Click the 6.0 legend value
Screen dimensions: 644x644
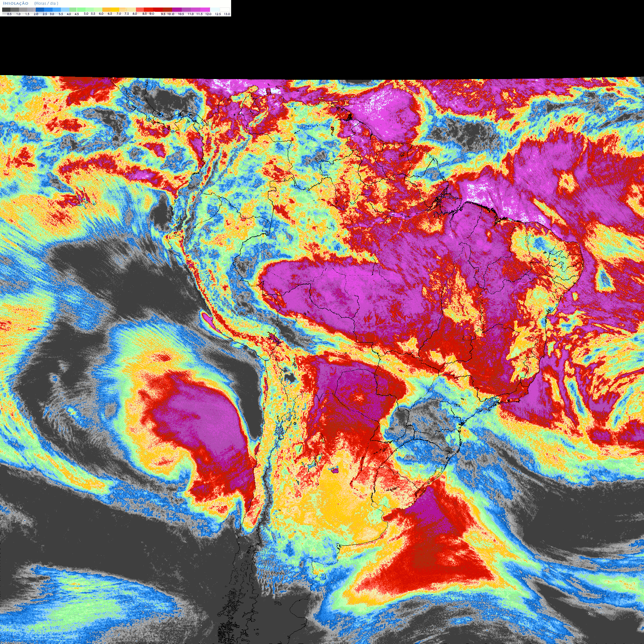pyautogui.click(x=101, y=14)
